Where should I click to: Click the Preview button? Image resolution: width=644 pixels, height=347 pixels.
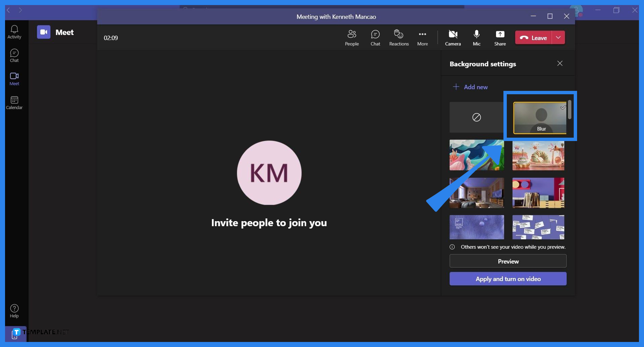pyautogui.click(x=508, y=261)
